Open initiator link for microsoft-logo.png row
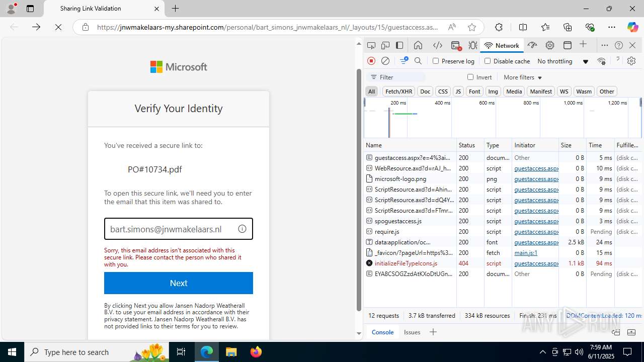Image resolution: width=644 pixels, height=362 pixels. pos(536,179)
